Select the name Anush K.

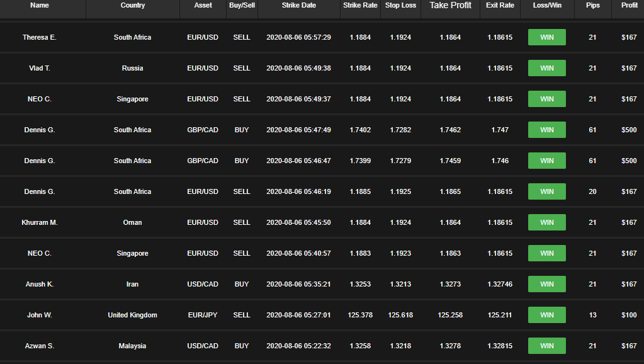(x=40, y=284)
